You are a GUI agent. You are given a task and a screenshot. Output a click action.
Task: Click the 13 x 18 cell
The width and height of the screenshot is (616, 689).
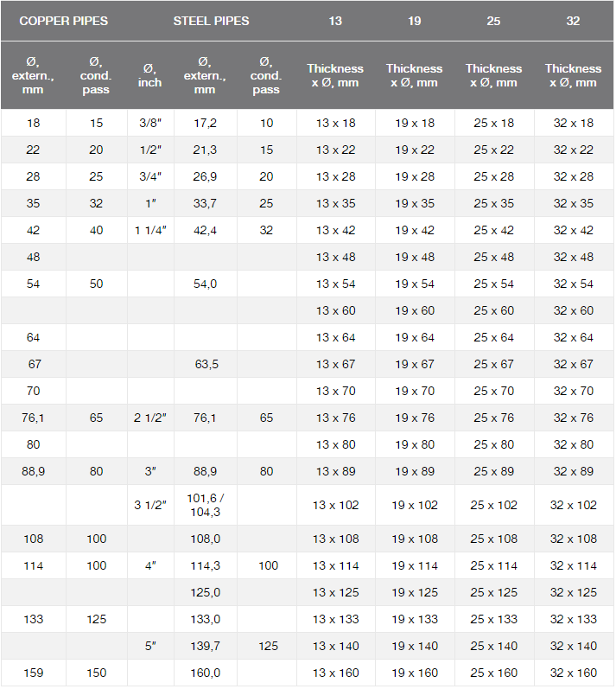tap(335, 123)
